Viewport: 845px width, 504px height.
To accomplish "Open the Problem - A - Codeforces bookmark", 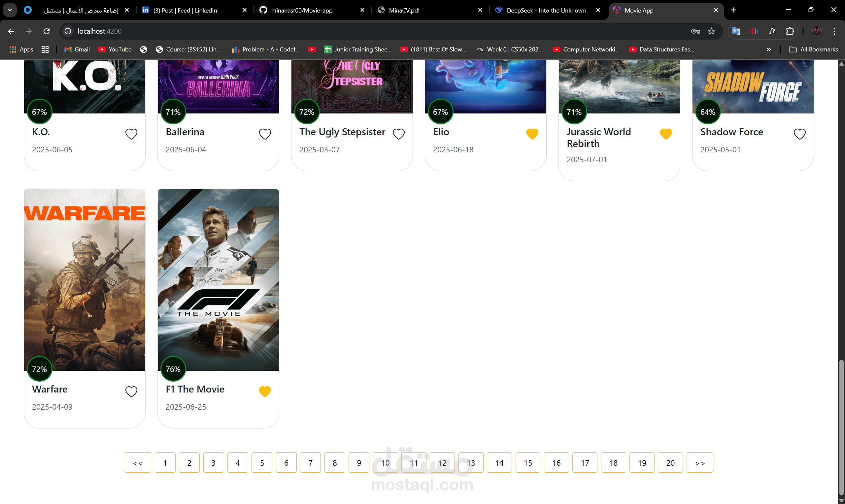I will [x=266, y=49].
